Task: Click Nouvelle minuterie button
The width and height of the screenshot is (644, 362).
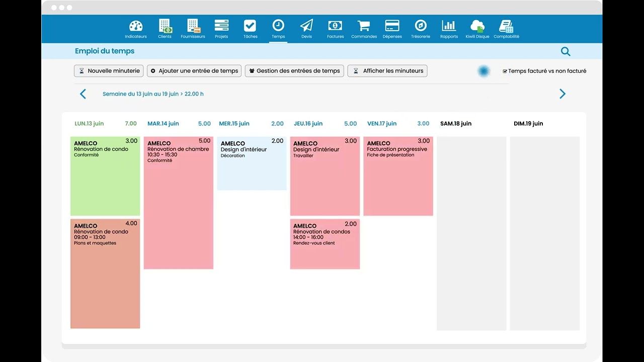Action: coord(109,71)
